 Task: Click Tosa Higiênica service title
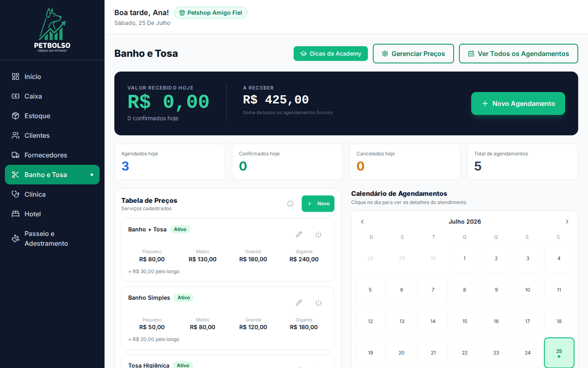(149, 365)
